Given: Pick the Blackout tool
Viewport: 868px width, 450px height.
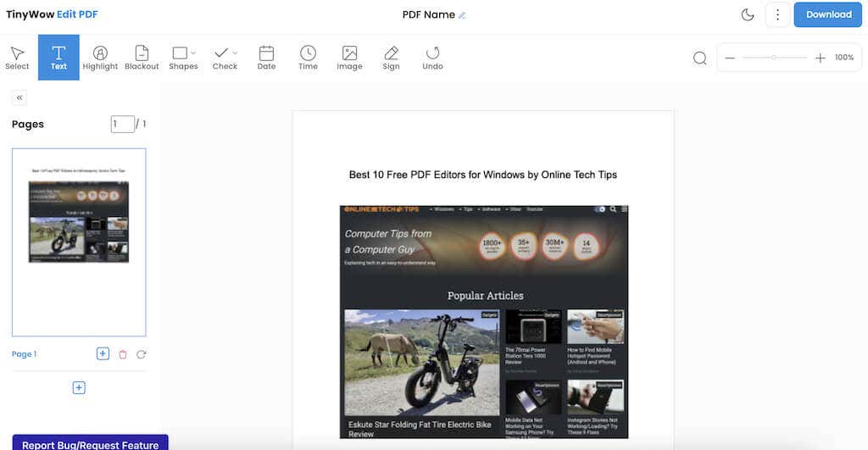Looking at the screenshot, I should click(x=142, y=58).
